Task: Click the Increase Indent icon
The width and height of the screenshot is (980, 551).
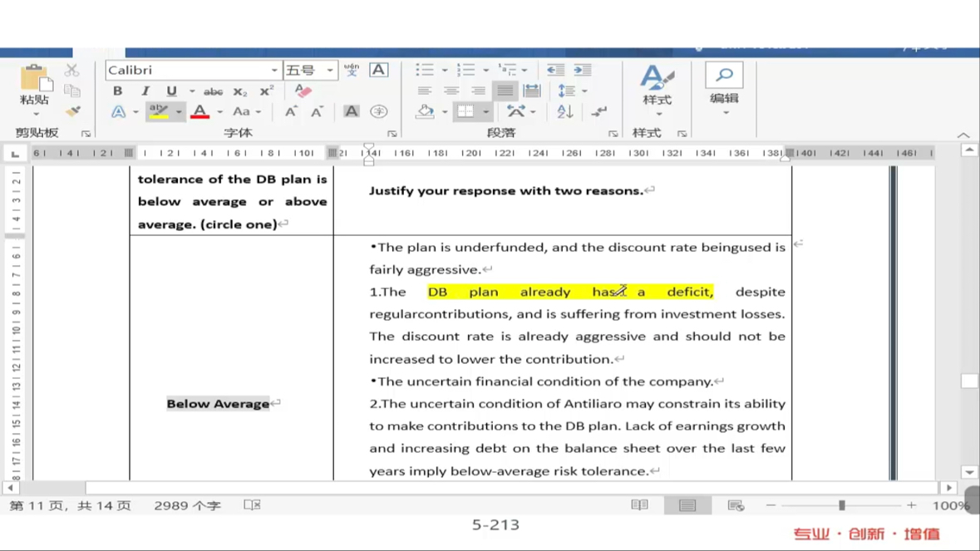Action: click(583, 71)
